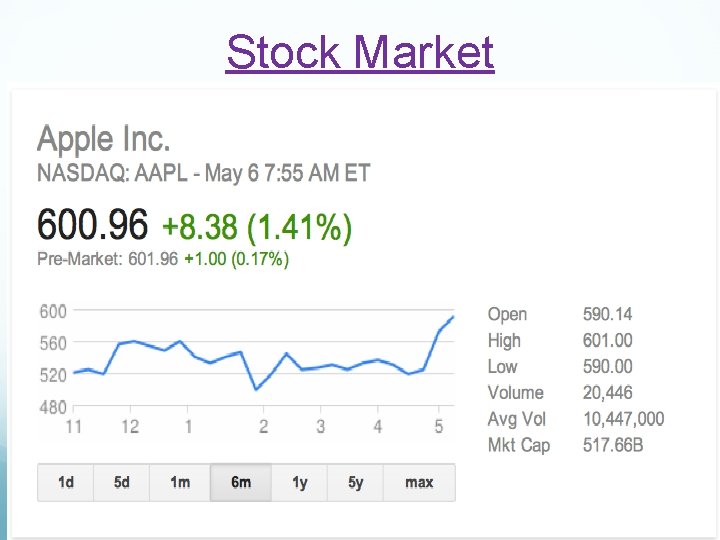Click the selected 6m range tab
This screenshot has height=540, width=720.
241,482
